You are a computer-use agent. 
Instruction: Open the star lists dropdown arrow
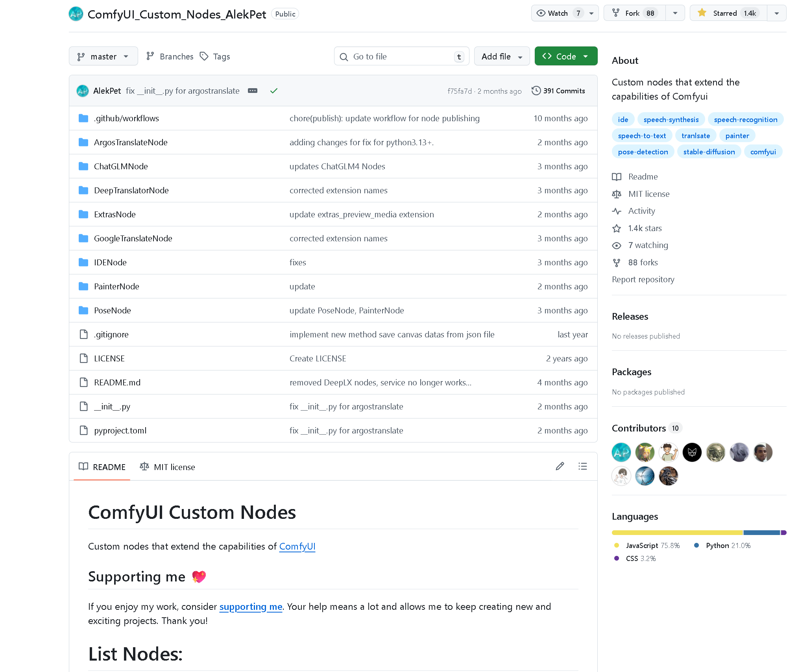tap(776, 13)
